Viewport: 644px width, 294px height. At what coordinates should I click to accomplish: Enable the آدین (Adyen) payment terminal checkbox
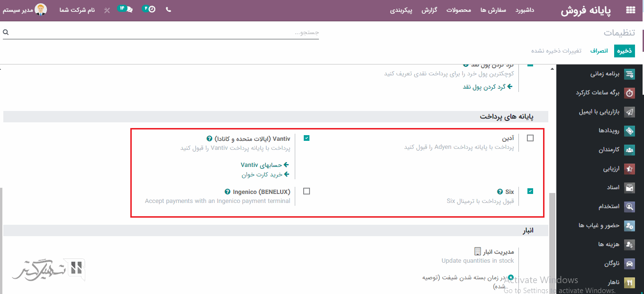(x=530, y=138)
